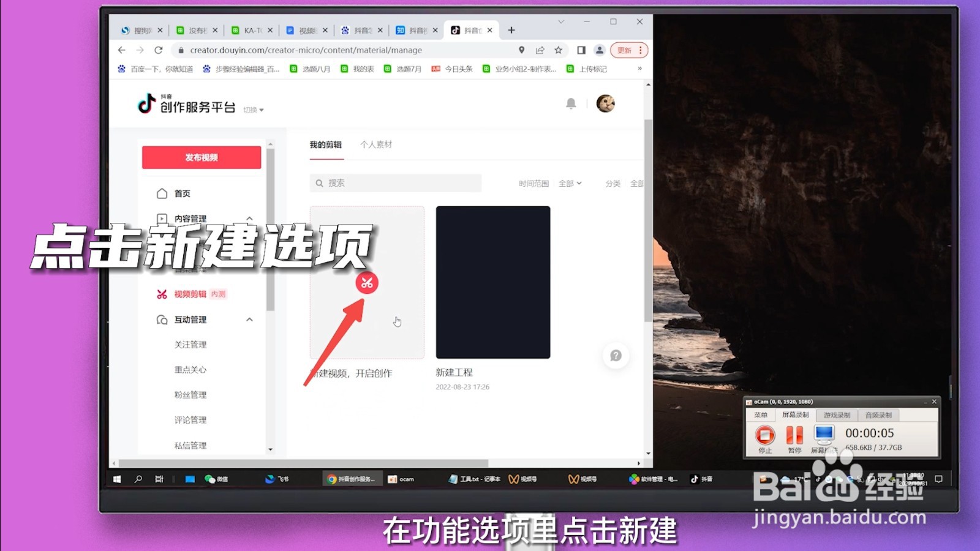Open WeChat (微信) from the taskbar
Screen dimensions: 980x551
tap(216, 479)
